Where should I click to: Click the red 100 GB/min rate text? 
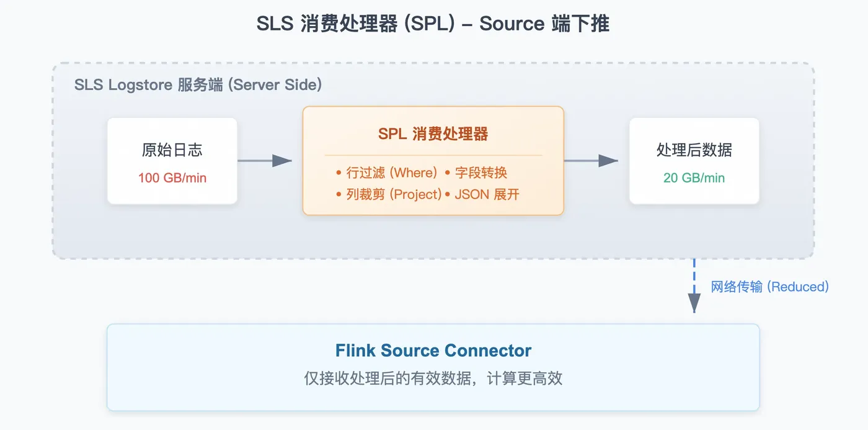[x=172, y=178]
